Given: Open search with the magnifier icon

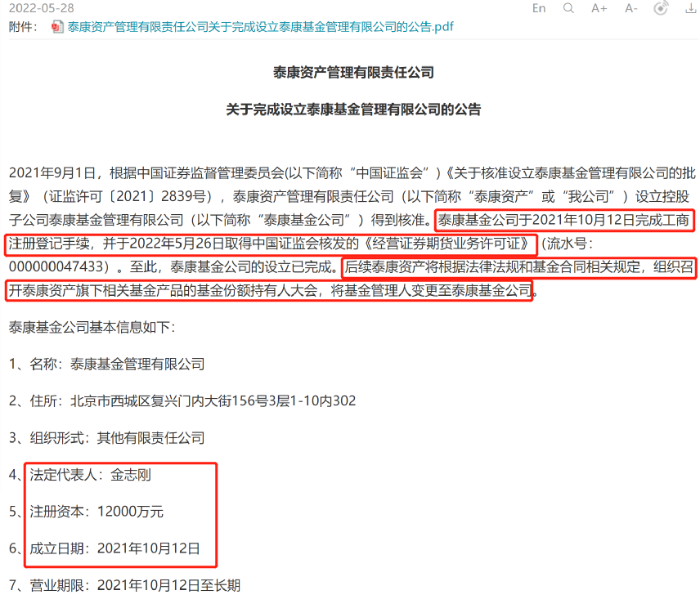Looking at the screenshot, I should tap(568, 8).
